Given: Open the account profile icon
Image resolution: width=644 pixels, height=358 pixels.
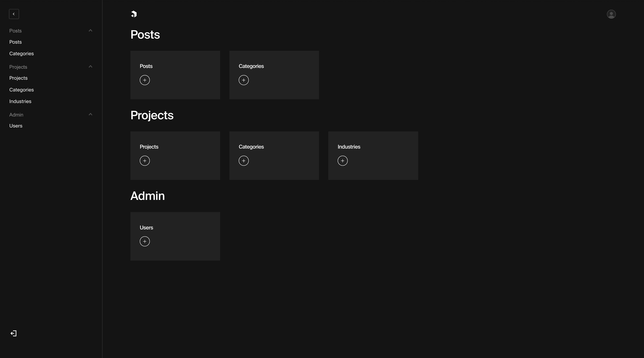Looking at the screenshot, I should point(611,14).
